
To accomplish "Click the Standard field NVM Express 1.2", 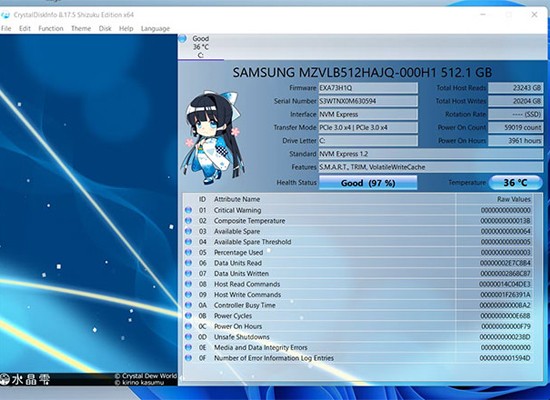I will pos(431,154).
